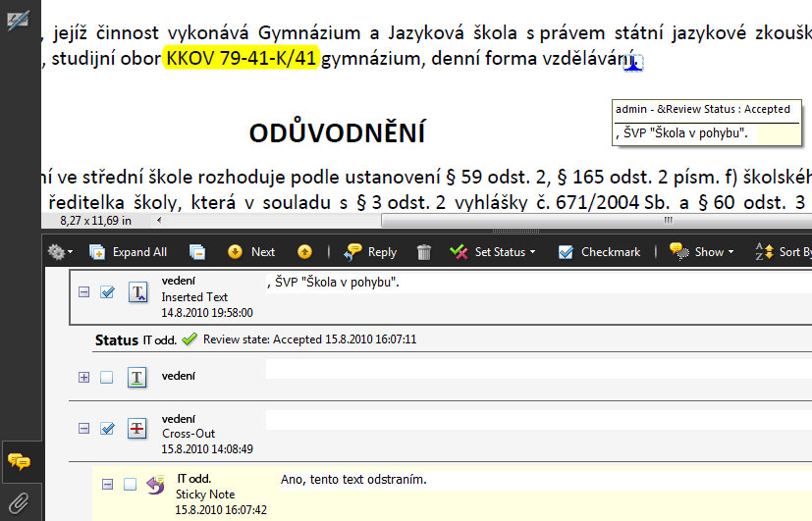Go to the previous comment arrow
The image size is (812, 521).
304,252
